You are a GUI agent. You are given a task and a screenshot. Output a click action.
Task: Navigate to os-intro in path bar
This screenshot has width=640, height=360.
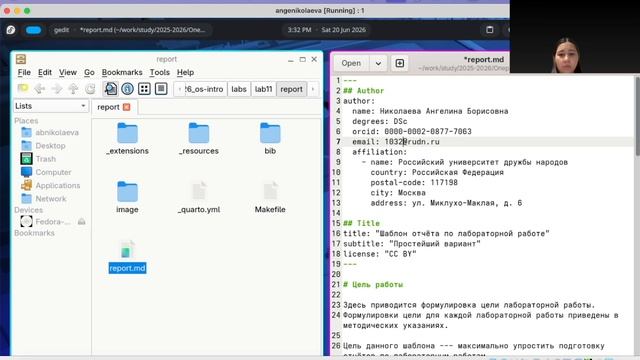[x=204, y=89]
